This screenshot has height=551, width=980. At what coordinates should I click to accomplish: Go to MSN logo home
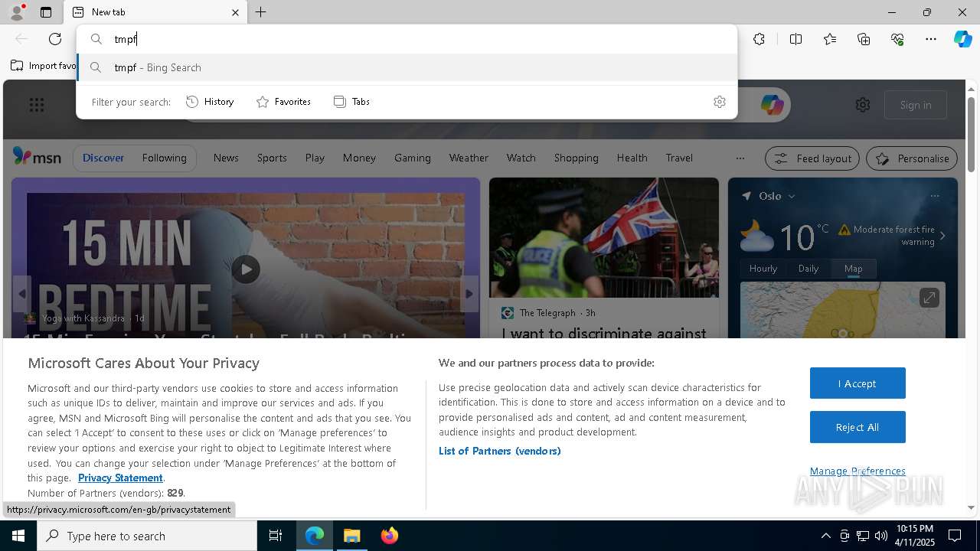pos(37,158)
